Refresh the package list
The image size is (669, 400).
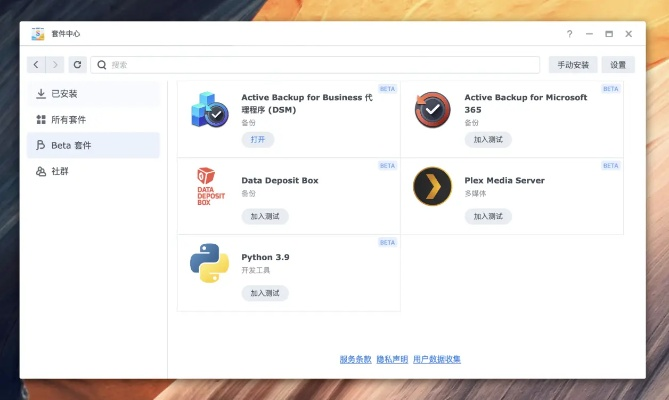coord(77,64)
